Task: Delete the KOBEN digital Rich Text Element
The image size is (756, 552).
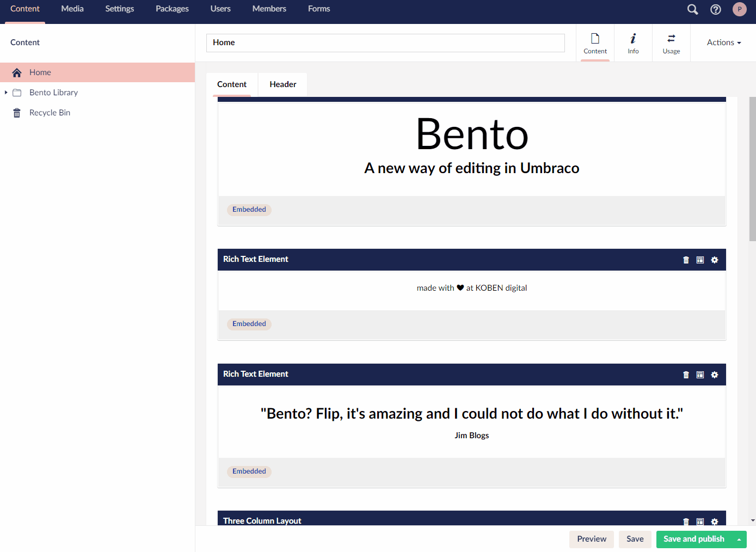Action: click(x=686, y=260)
